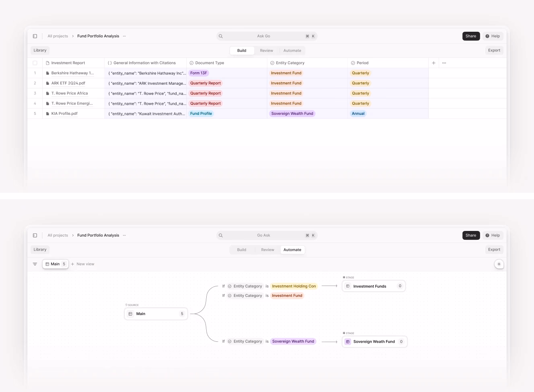The width and height of the screenshot is (534, 392).
Task: Click Export button in bottom window
Action: tap(494, 250)
